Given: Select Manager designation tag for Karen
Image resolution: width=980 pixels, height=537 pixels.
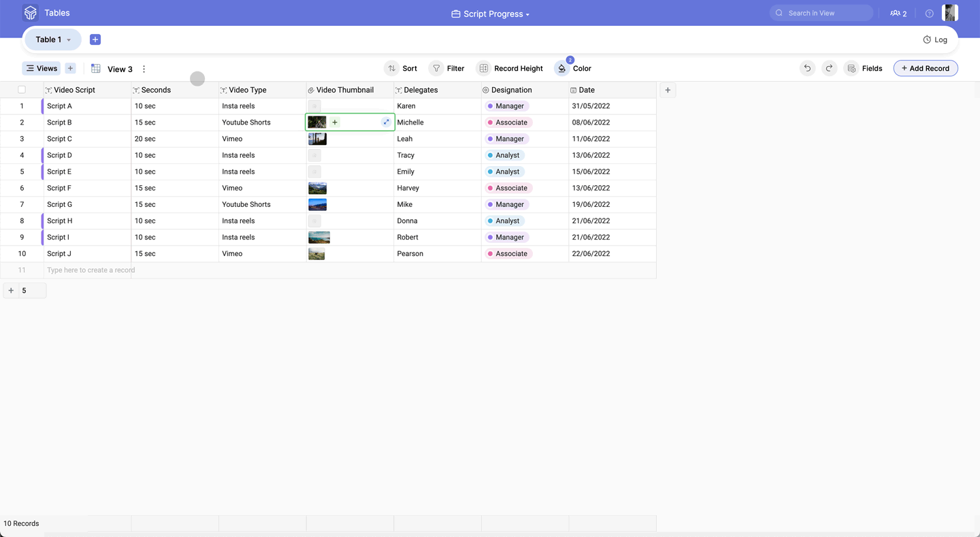Looking at the screenshot, I should [x=507, y=106].
